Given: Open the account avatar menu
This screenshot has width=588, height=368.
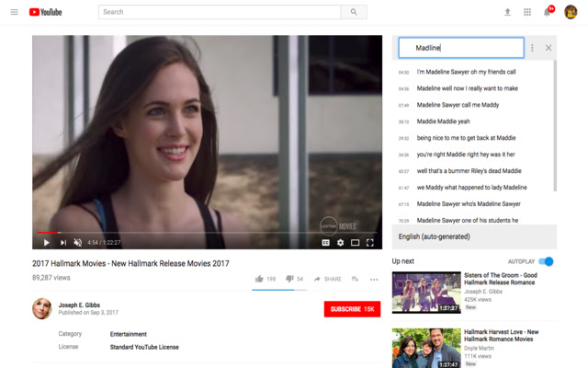Looking at the screenshot, I should click(571, 12).
